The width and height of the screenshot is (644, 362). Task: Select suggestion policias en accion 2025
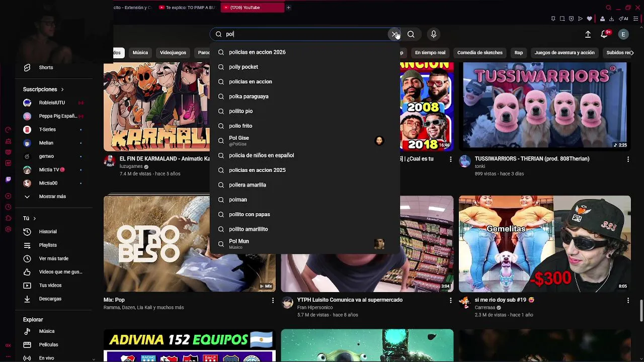305,170
